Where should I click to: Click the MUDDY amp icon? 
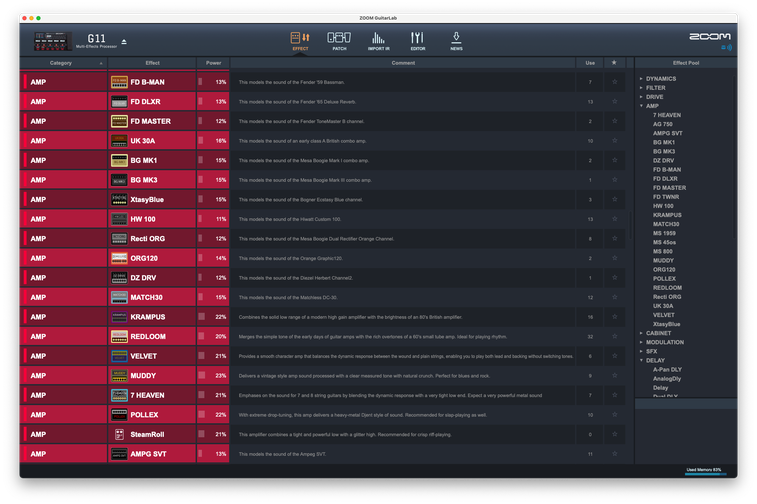pos(119,376)
